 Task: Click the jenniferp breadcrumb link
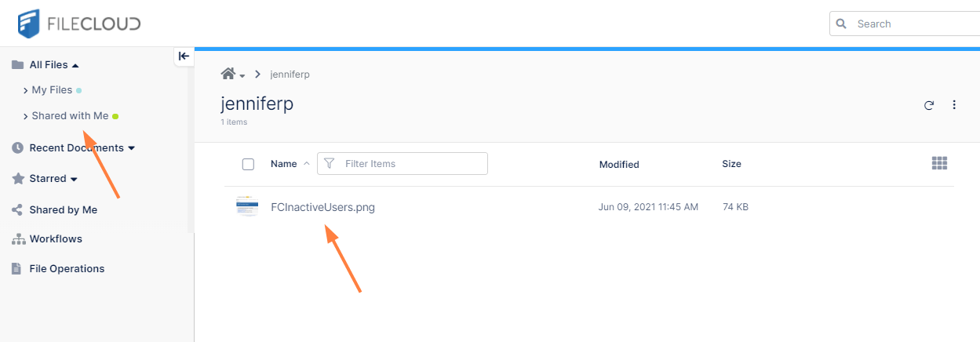290,75
